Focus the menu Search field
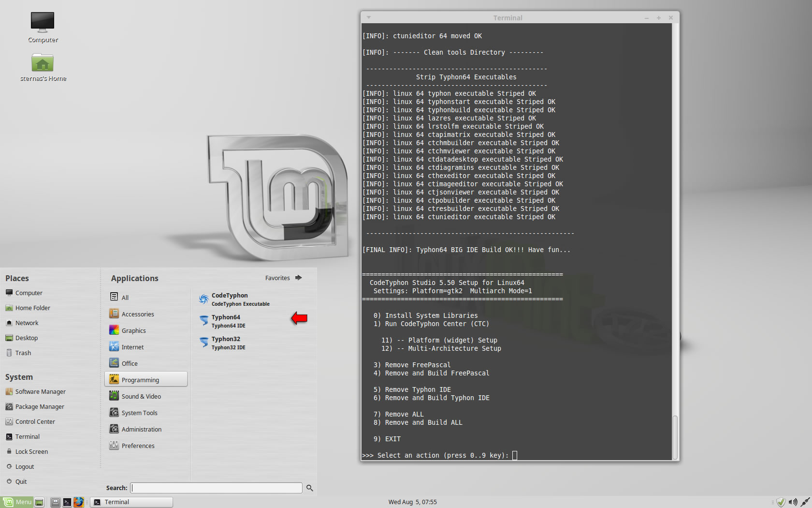 (216, 488)
